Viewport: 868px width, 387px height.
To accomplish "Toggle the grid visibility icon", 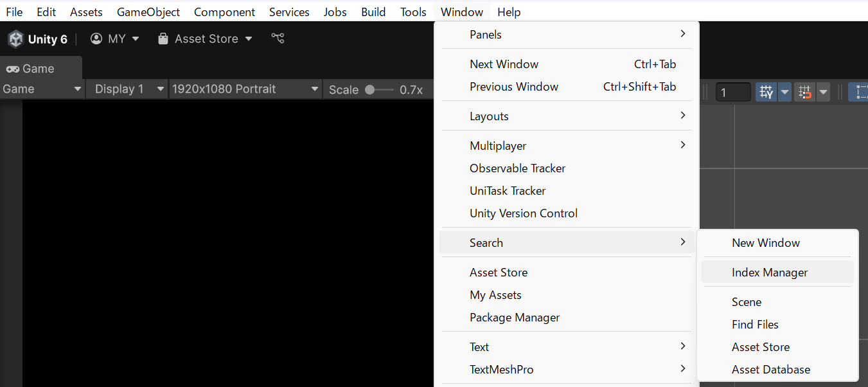I will pyautogui.click(x=766, y=92).
